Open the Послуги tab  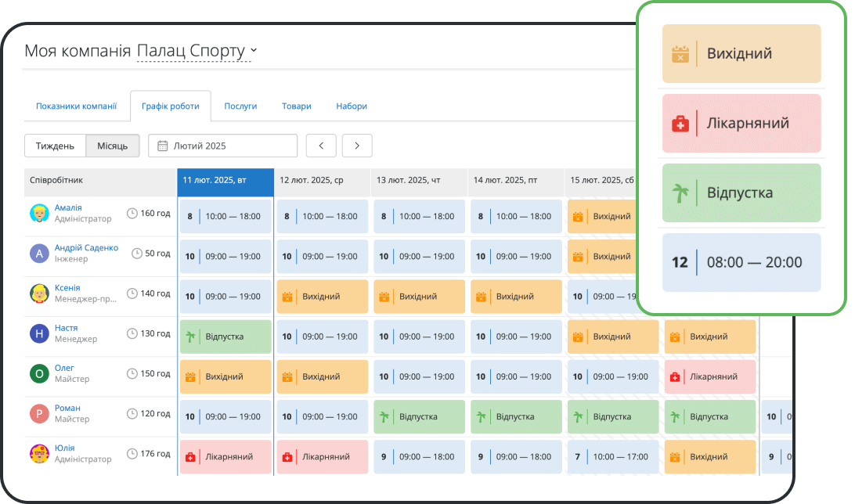[x=240, y=106]
